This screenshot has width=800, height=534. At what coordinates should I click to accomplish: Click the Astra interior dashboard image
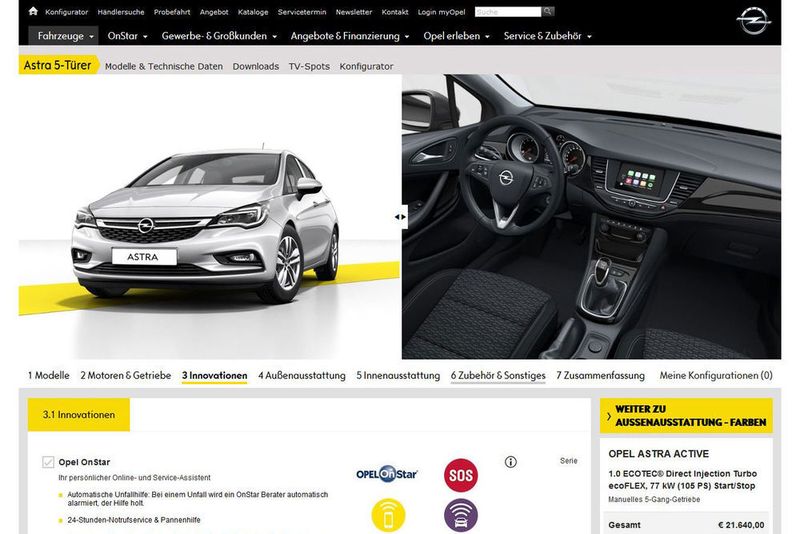click(591, 217)
